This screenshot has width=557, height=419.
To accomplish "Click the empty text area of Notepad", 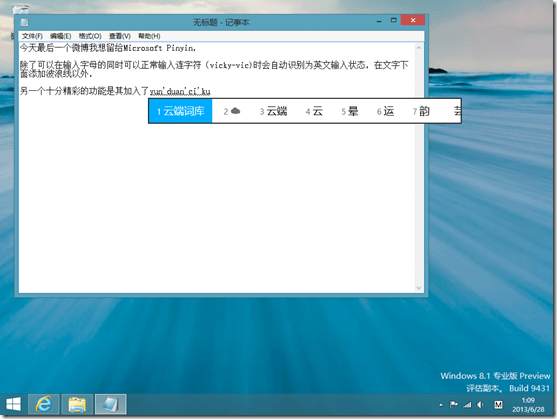I will (x=217, y=206).
